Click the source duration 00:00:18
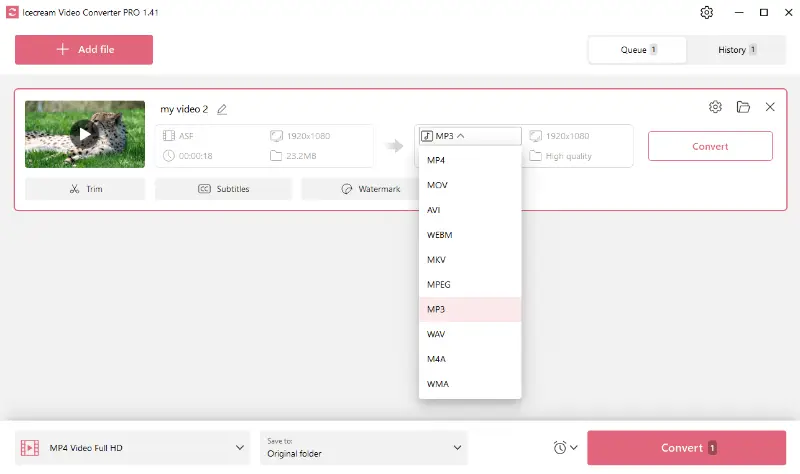The image size is (800, 474). tap(195, 156)
